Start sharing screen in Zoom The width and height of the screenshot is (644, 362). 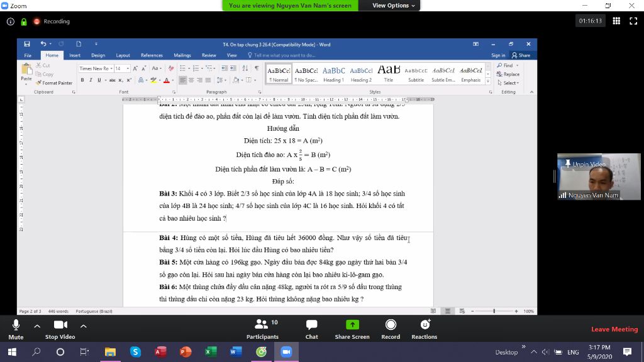point(352,329)
